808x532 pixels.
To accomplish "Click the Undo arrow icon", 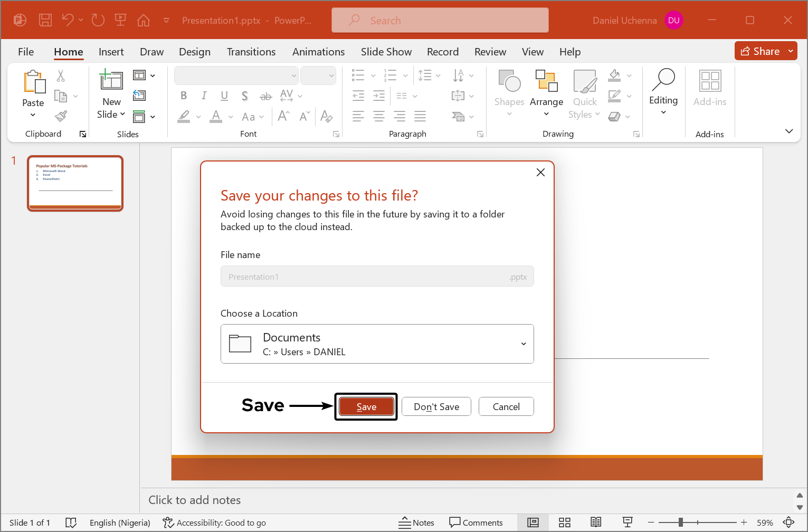I will point(68,20).
